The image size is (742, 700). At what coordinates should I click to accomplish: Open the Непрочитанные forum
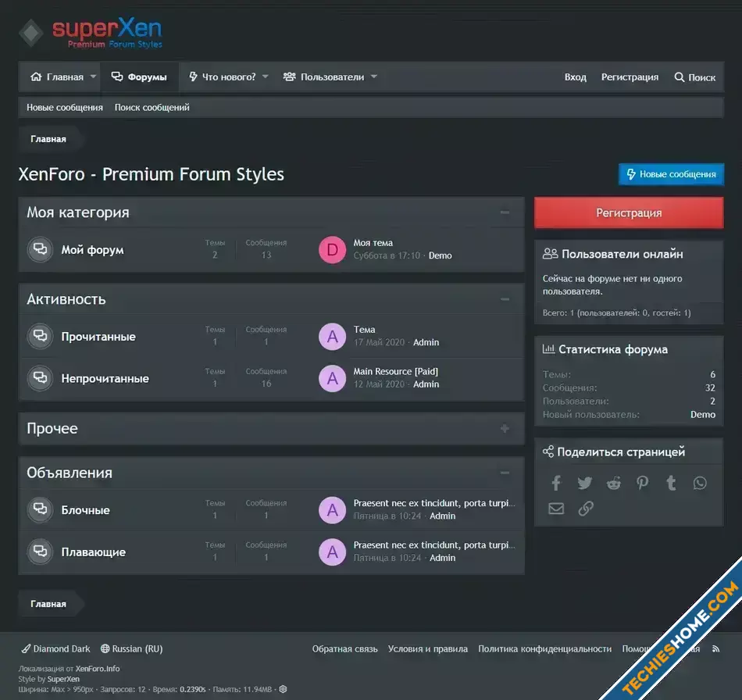[105, 378]
